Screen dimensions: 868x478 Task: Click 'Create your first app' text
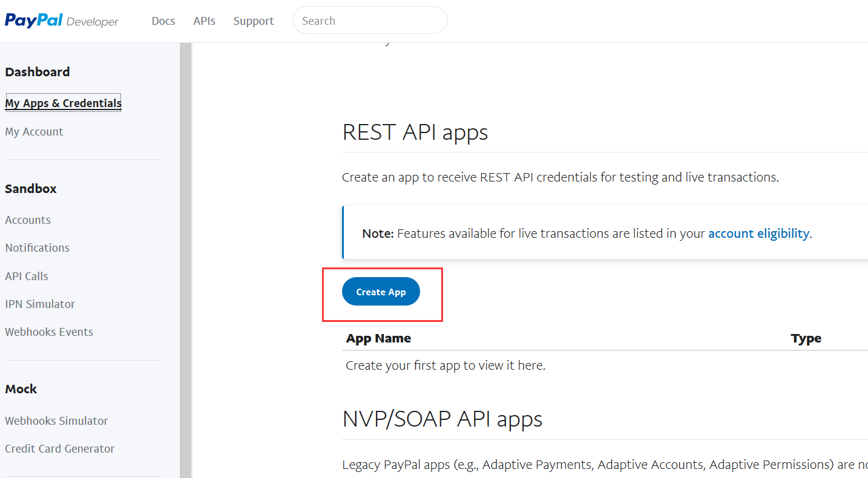click(x=446, y=365)
